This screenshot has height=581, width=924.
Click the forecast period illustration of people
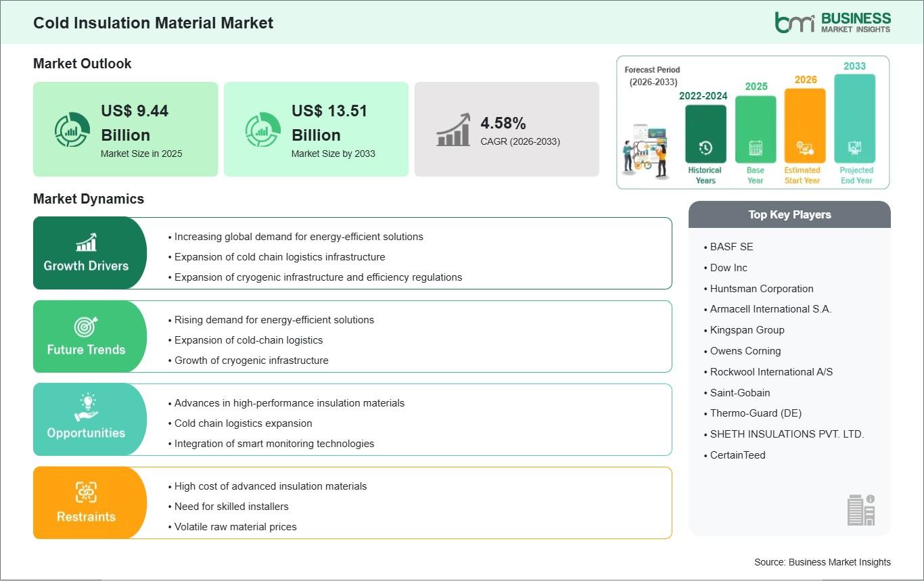[x=646, y=150]
